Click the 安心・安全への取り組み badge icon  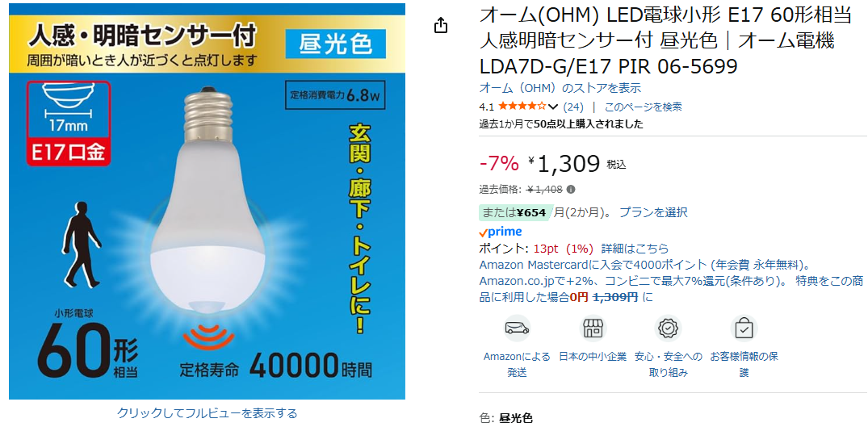coord(668,329)
